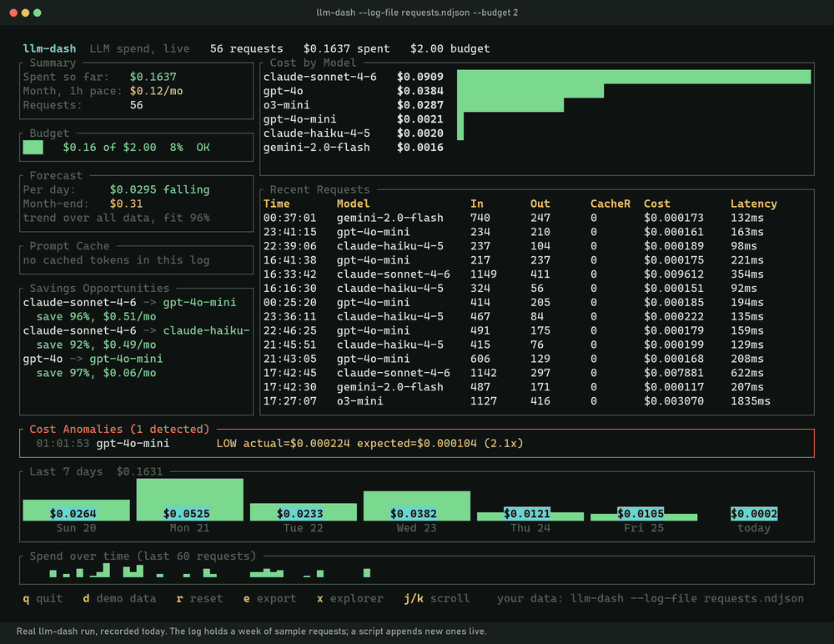Select the Time column header

point(277,204)
